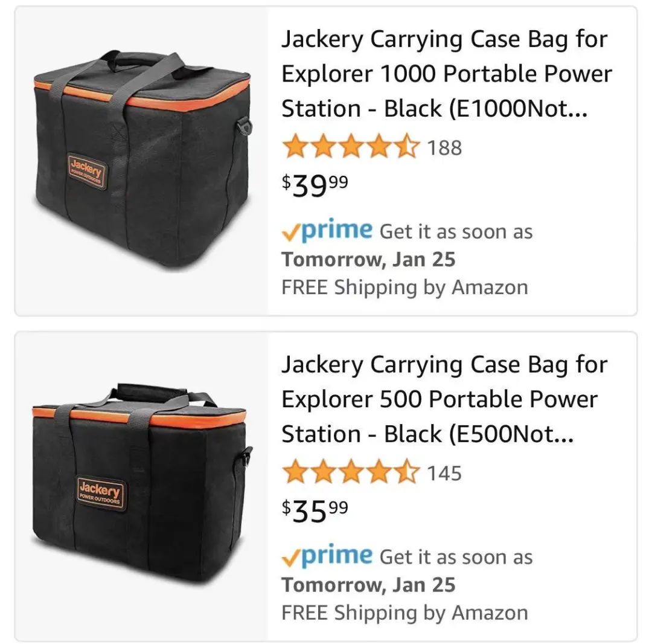
Task: Open the 188 reviews count
Action: click(444, 147)
